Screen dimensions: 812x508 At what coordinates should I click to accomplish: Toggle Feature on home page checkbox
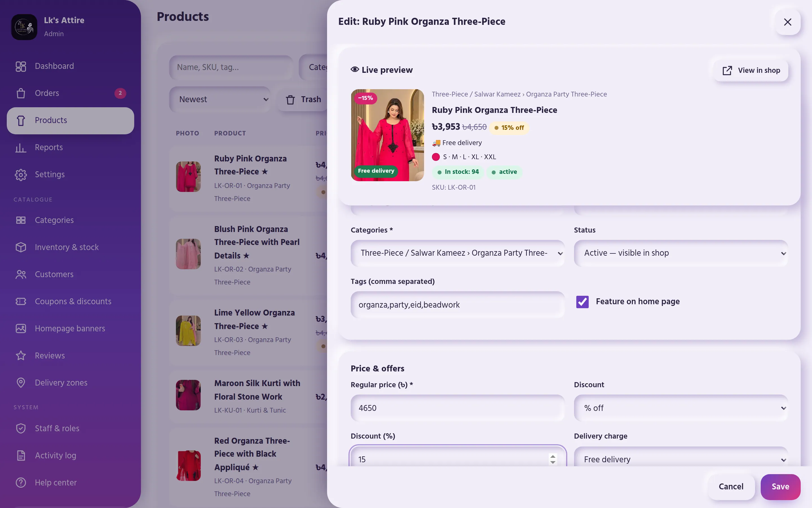pyautogui.click(x=582, y=302)
